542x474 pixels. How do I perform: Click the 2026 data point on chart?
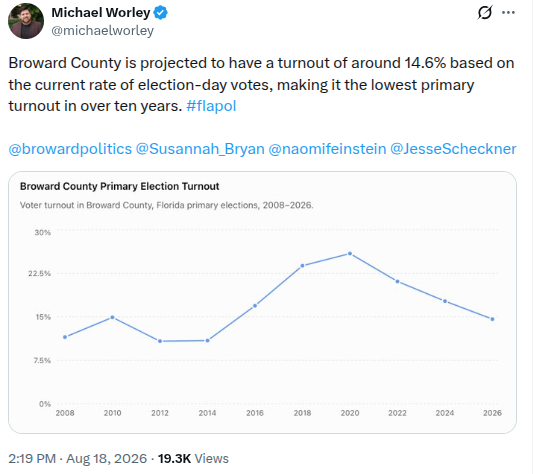click(x=492, y=319)
